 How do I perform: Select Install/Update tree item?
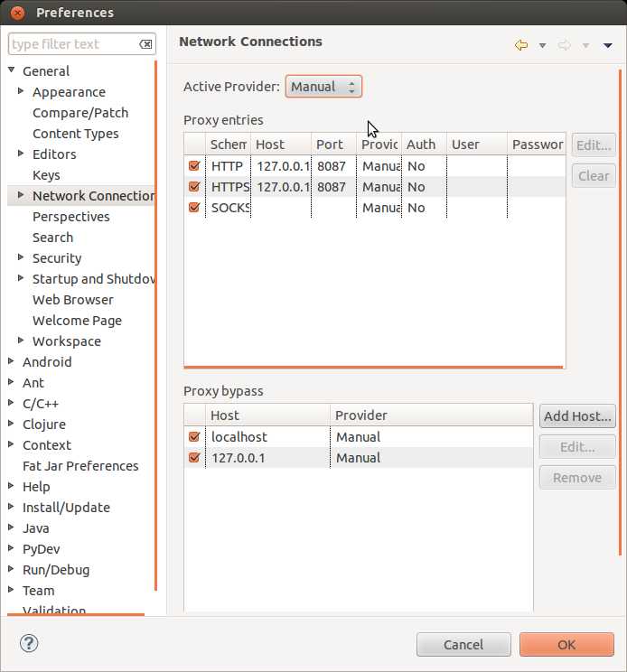coord(67,508)
